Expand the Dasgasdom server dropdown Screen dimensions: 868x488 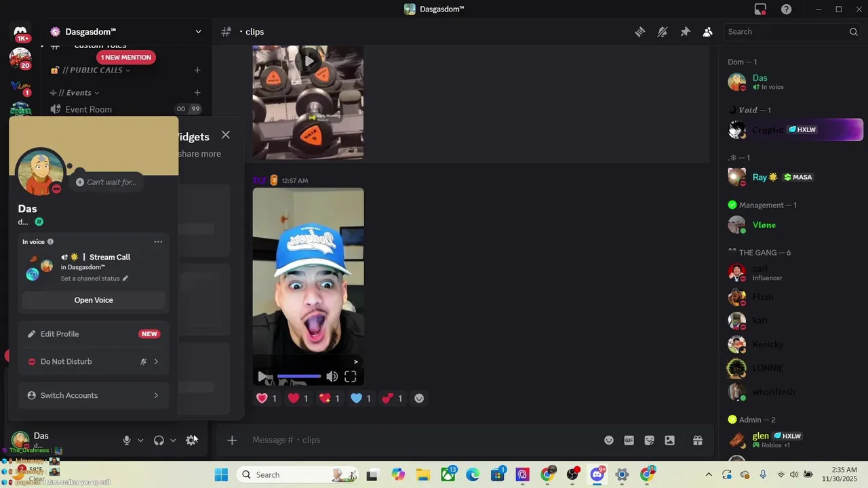[x=198, y=32]
